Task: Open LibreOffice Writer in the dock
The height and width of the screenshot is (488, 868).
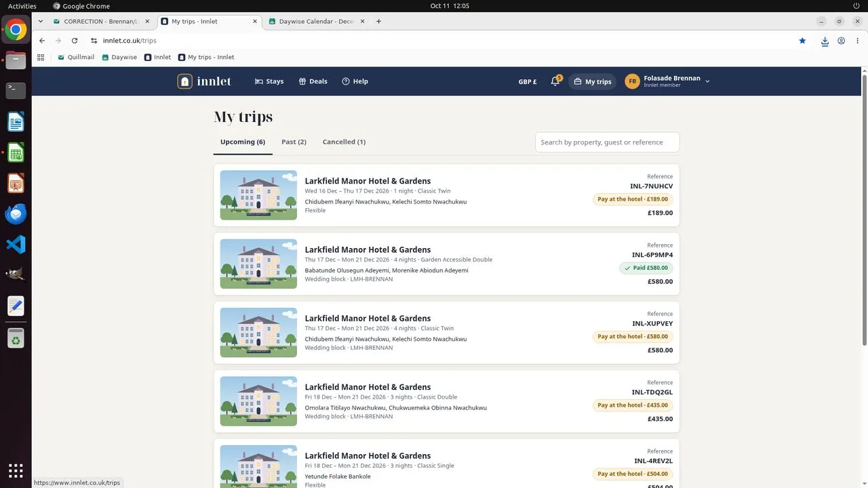Action: tap(16, 122)
